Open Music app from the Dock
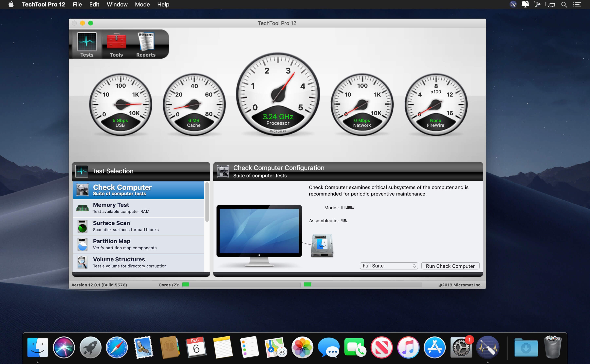Image resolution: width=590 pixels, height=364 pixels. pyautogui.click(x=408, y=347)
